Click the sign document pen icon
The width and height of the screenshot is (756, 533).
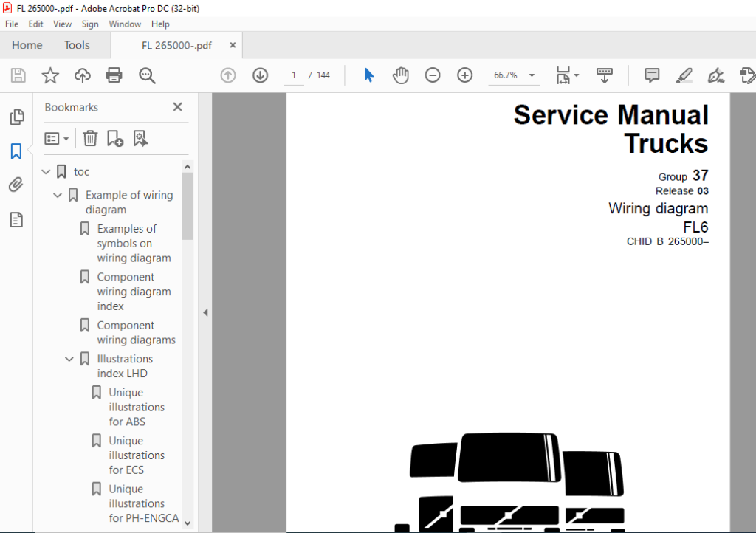715,75
